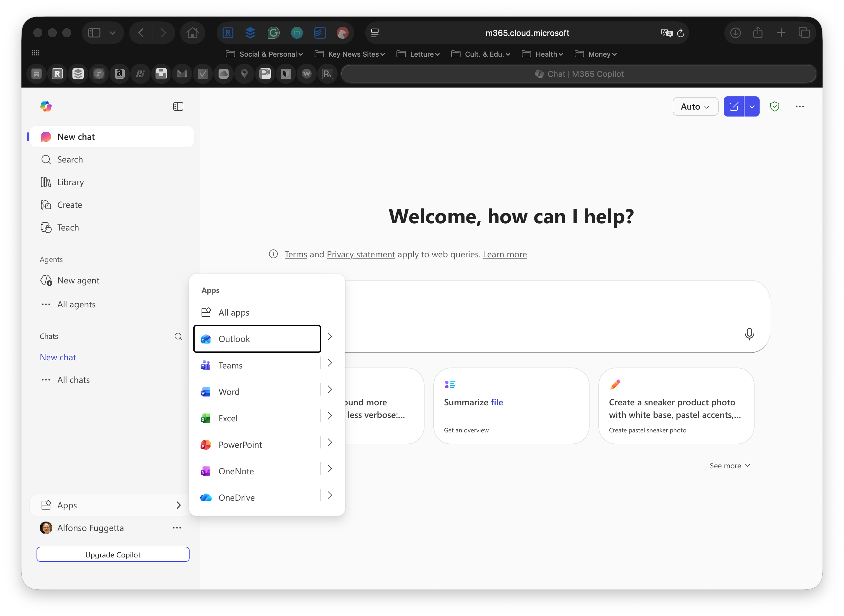This screenshot has height=616, width=844.
Task: Open Alfonso Fuggetta account options dots
Action: point(177,528)
